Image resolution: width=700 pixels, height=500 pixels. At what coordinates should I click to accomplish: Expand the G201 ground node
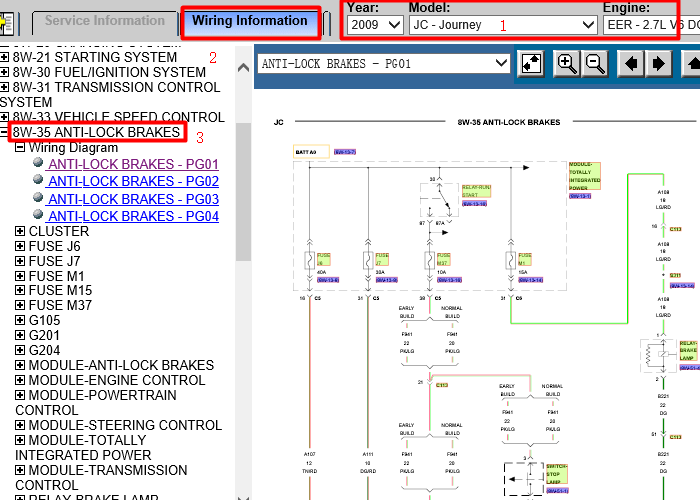click(x=20, y=335)
